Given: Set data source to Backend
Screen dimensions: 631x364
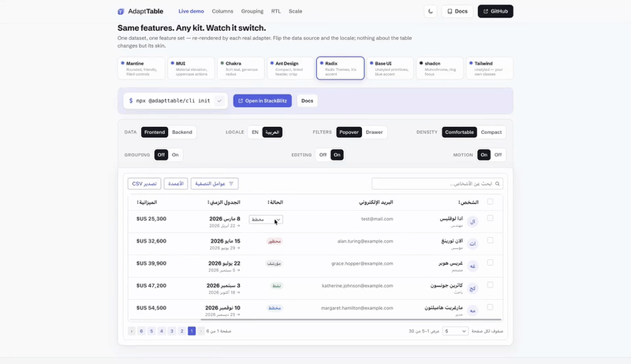Looking at the screenshot, I should 182,132.
